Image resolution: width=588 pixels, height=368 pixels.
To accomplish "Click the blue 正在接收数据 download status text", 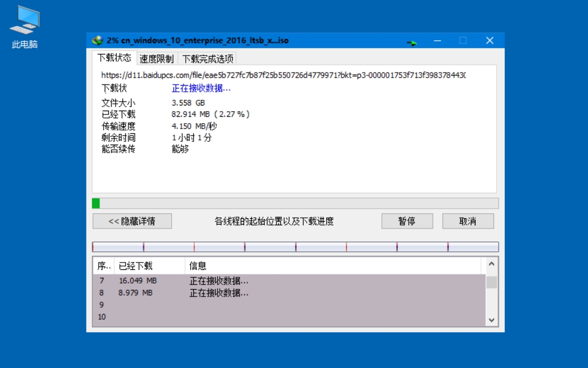I will click(201, 88).
